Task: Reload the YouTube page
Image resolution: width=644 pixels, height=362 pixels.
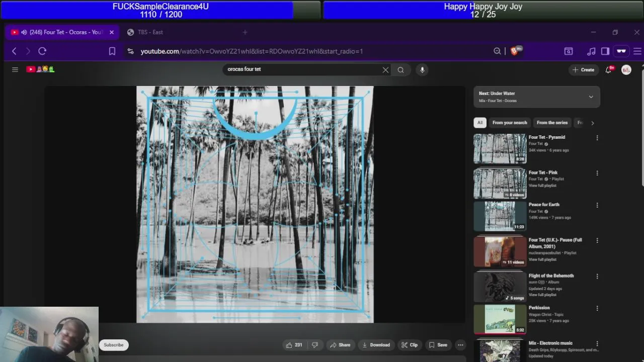Action: [42, 51]
